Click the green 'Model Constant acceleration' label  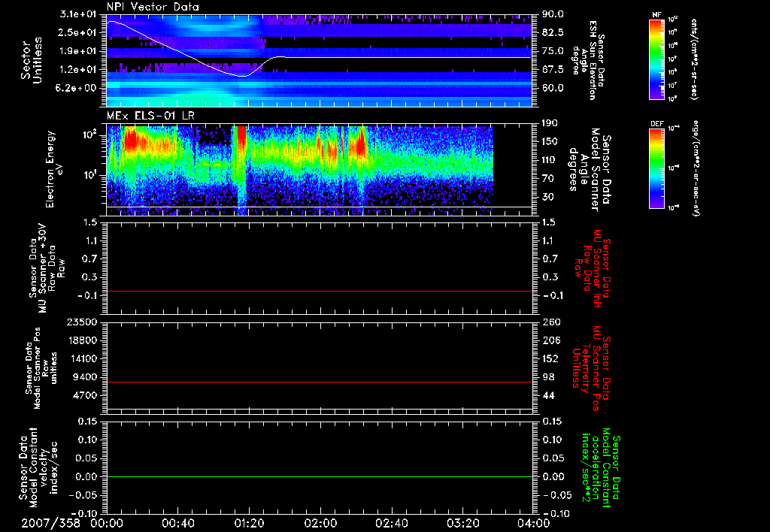pyautogui.click(x=601, y=467)
